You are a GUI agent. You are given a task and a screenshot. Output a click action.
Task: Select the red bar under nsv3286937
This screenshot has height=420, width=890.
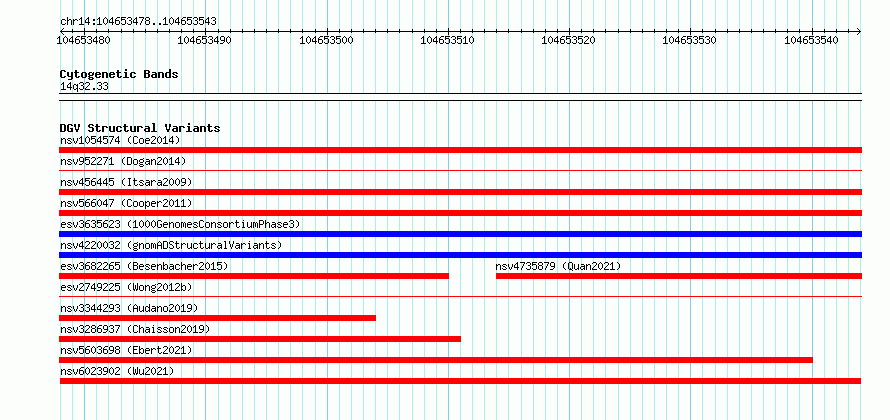tap(260, 339)
